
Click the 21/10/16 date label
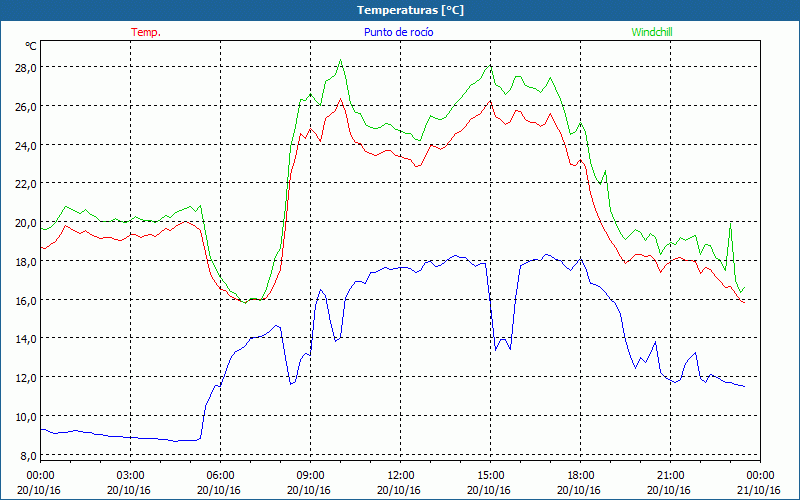coord(760,490)
